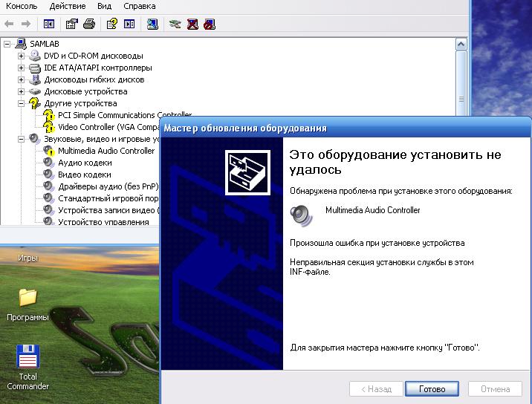The image size is (532, 404).
Task: Open the Help toolbar icon
Action: point(112,24)
